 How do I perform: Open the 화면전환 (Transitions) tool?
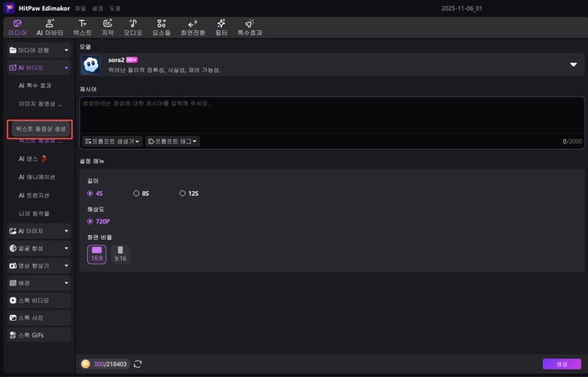point(193,28)
